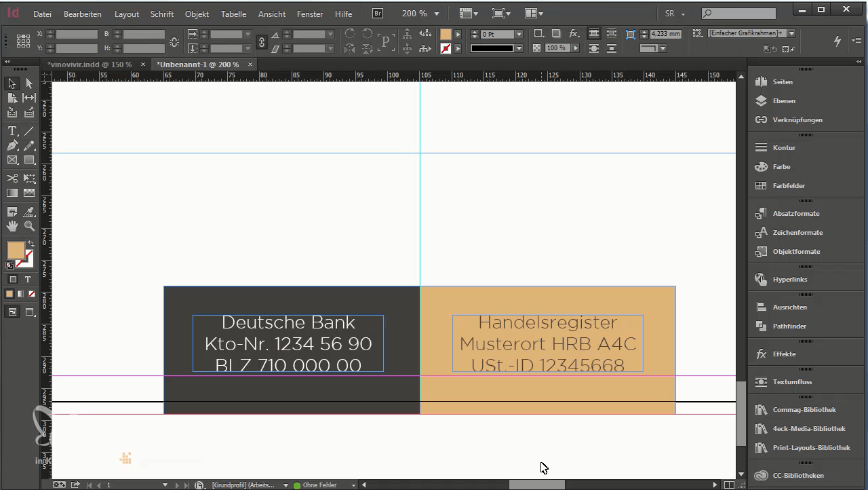Select the Gradient Feather tool
This screenshot has height=490, width=868.
(29, 193)
